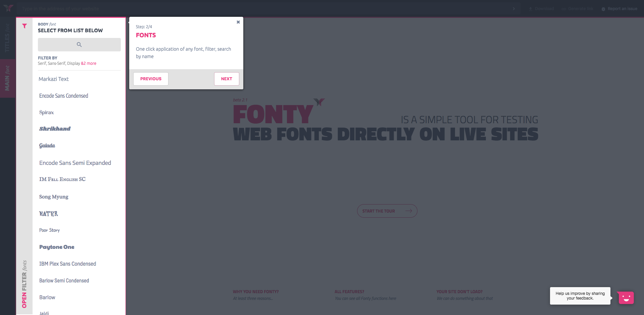Select the Barlow font entry

(x=47, y=298)
